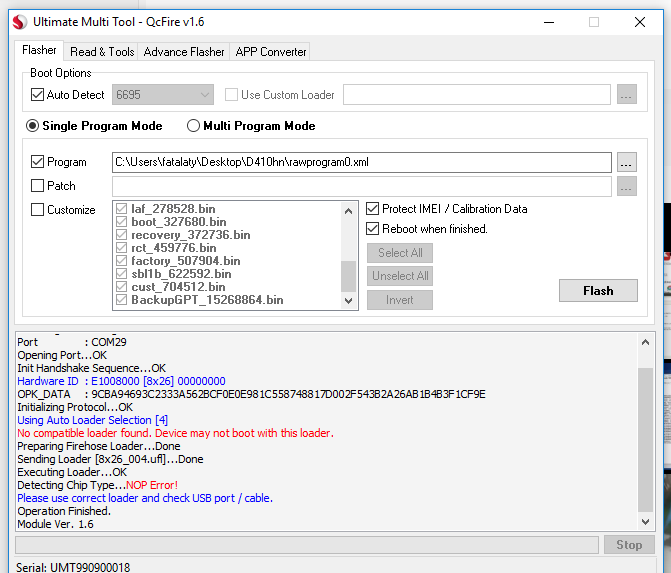Minimize the QcFire window
Image resolution: width=671 pixels, height=573 pixels.
(x=549, y=22)
